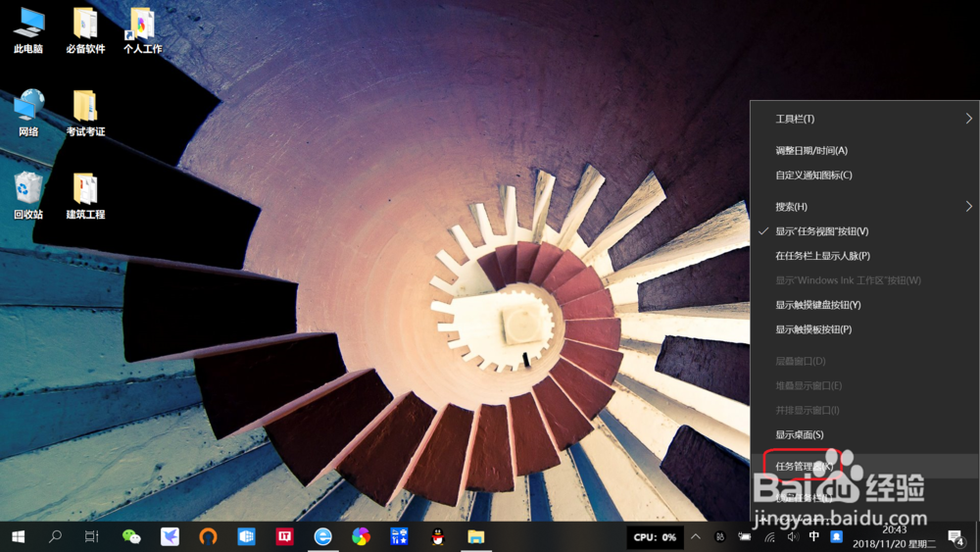Open the Wi-Fi network tray icon
The image size is (980, 552).
[769, 536]
